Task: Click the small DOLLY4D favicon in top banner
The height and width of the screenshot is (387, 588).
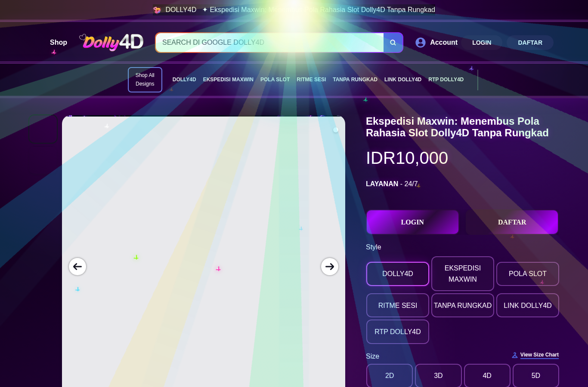Action: tap(157, 10)
